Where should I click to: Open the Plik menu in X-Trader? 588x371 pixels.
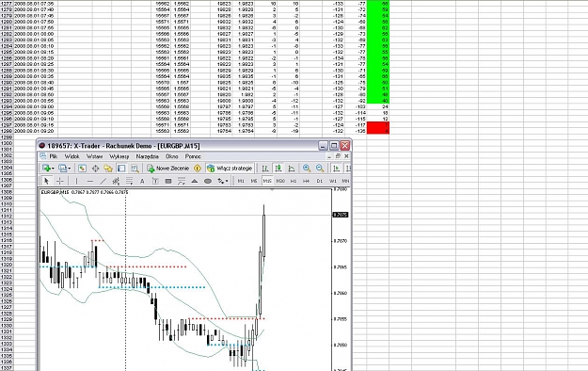click(54, 156)
